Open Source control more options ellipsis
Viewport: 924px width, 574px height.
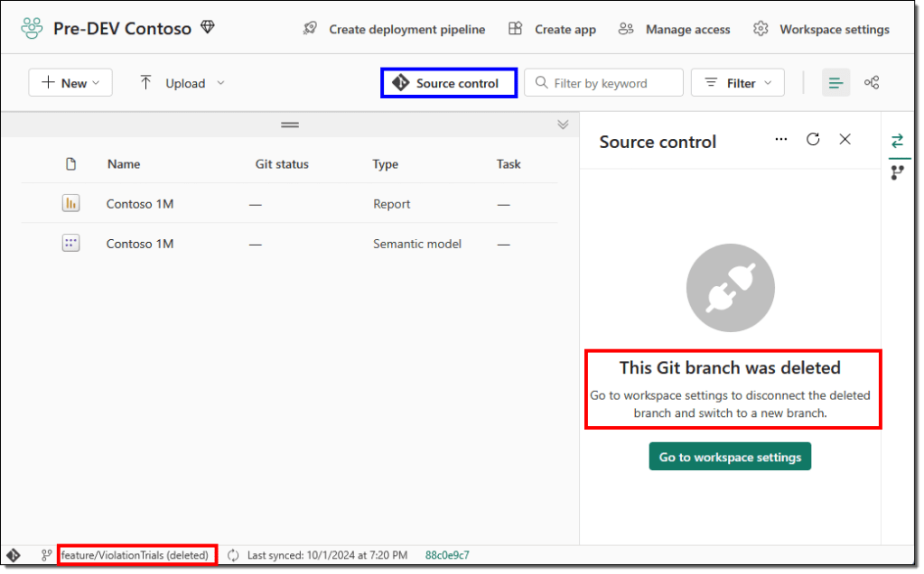point(781,139)
